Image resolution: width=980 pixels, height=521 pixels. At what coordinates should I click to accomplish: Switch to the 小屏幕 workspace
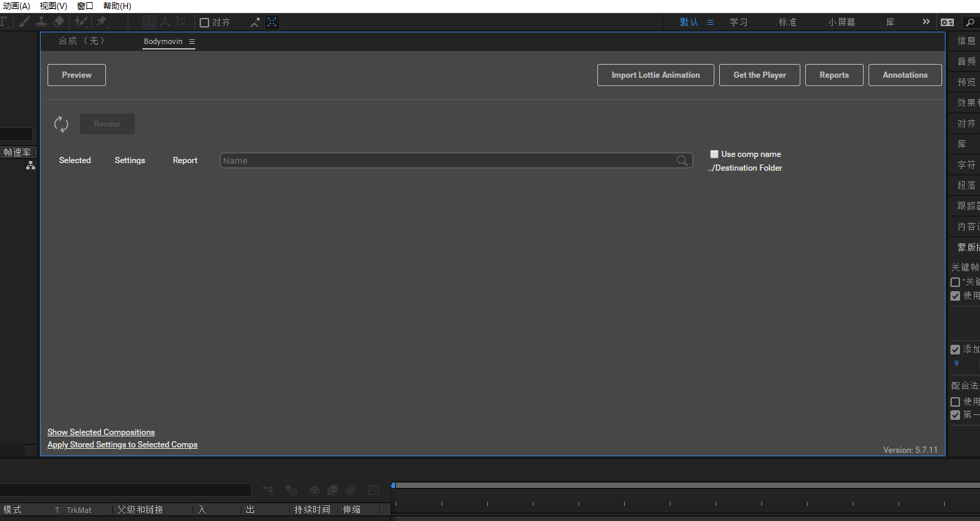pos(842,22)
